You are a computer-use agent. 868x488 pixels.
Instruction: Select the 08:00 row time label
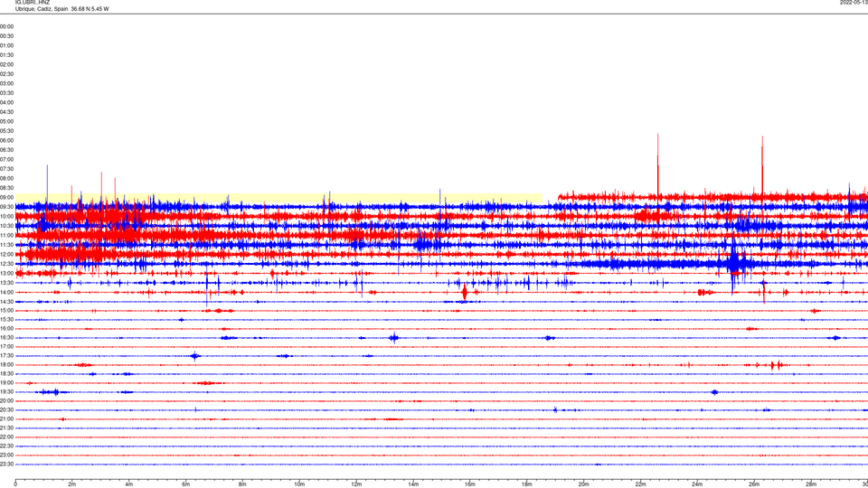pyautogui.click(x=6, y=178)
